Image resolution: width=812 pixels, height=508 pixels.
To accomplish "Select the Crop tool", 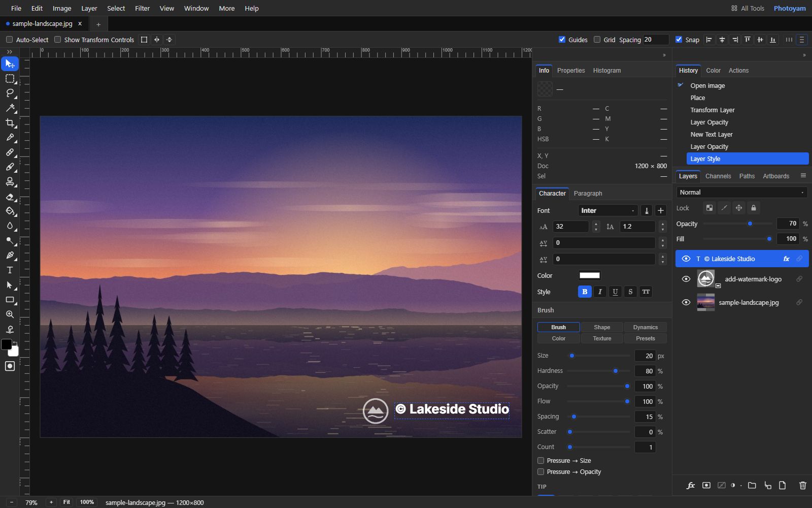I will click(x=10, y=123).
